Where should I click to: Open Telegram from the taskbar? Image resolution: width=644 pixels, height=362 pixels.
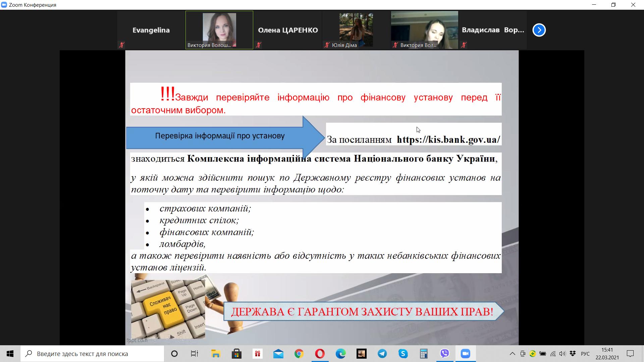point(382,354)
